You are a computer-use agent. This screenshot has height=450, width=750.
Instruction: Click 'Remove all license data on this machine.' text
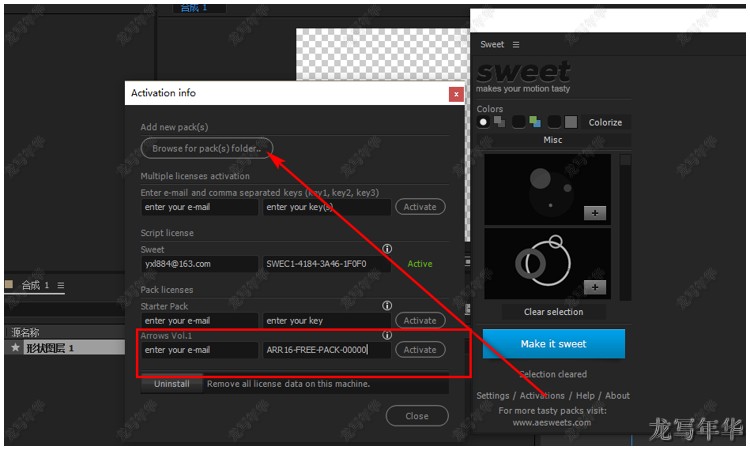point(288,384)
